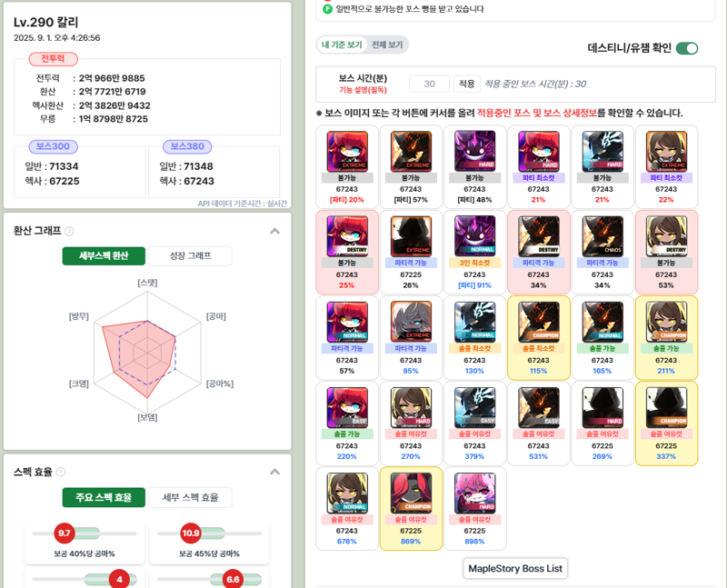
Task: Switch to 내 기준 보기 view
Action: coord(342,45)
